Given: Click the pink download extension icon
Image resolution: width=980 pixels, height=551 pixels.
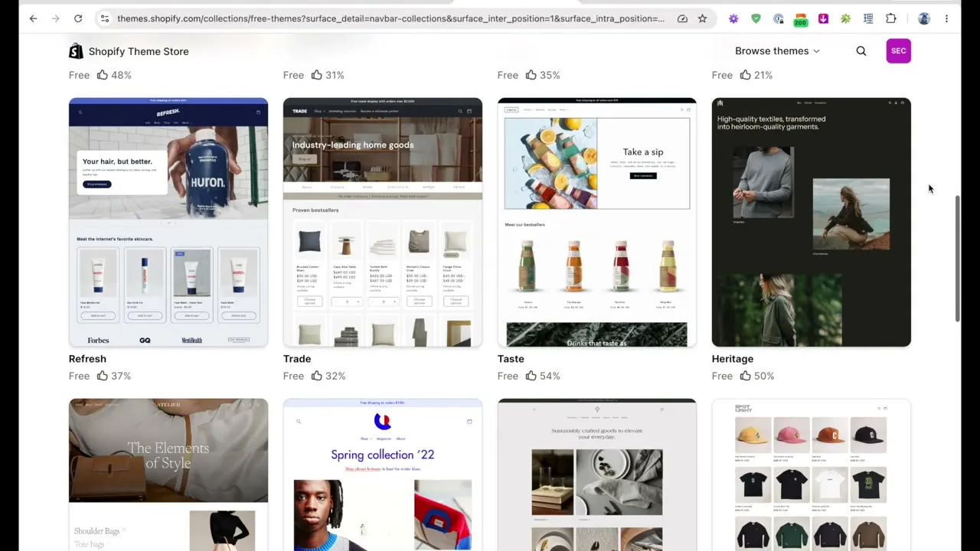Looking at the screenshot, I should click(x=823, y=18).
